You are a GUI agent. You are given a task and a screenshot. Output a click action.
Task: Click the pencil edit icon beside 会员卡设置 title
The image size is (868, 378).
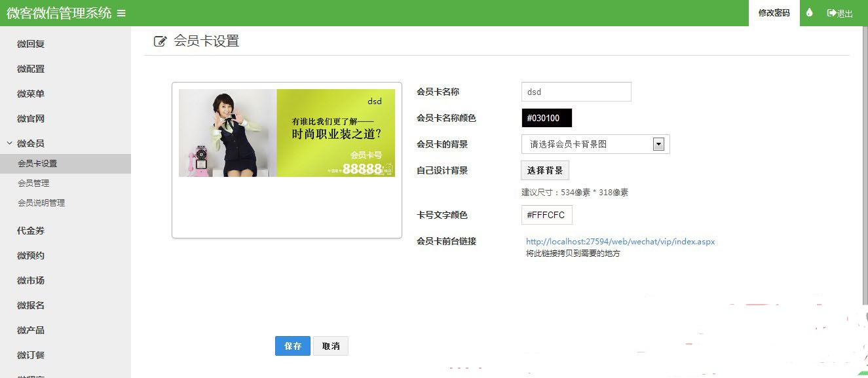point(159,40)
